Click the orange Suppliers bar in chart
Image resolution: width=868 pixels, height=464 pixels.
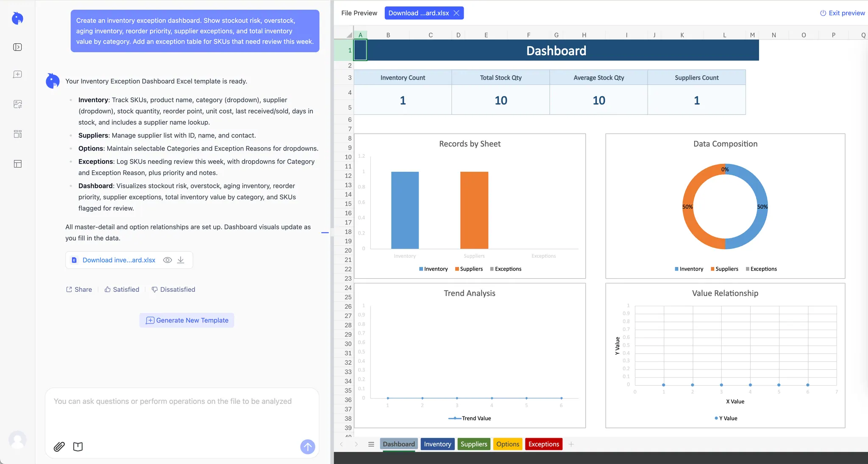pos(474,210)
